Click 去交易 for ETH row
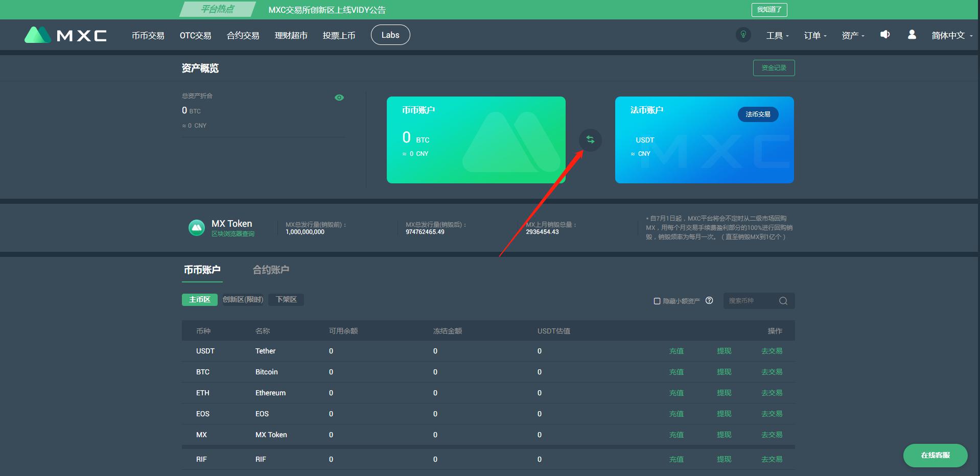Screen dimensions: 980x476 [x=772, y=393]
